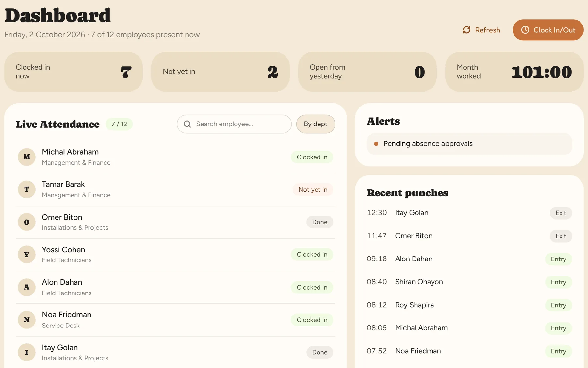The height and width of the screenshot is (368, 588).
Task: Click the clock icon in Clock In/Out
Action: pos(525,30)
